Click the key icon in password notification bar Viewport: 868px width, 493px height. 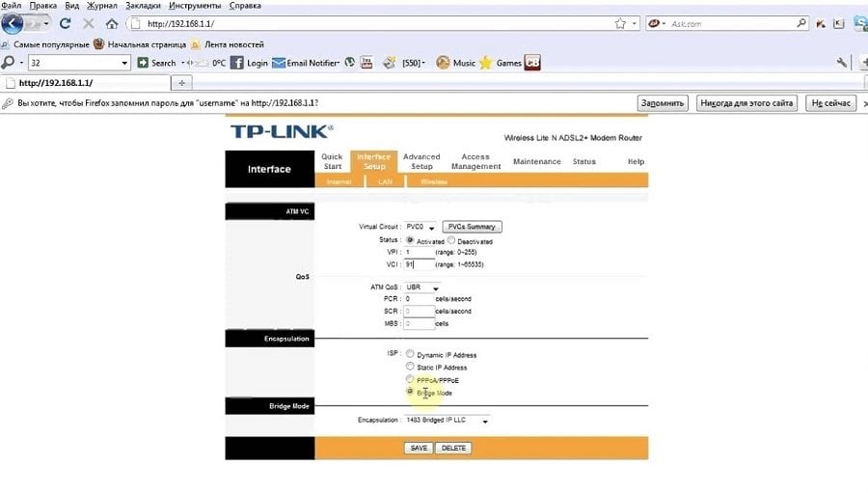coord(7,103)
